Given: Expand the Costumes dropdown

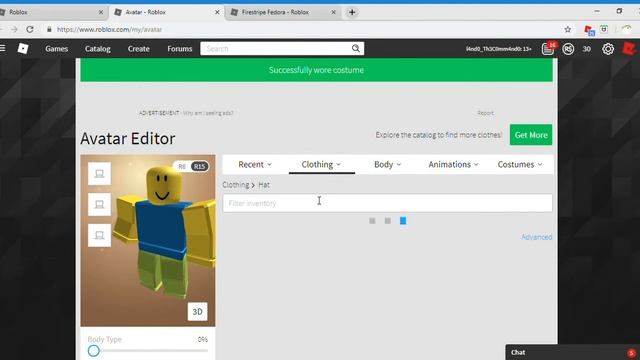Looking at the screenshot, I should [x=520, y=164].
